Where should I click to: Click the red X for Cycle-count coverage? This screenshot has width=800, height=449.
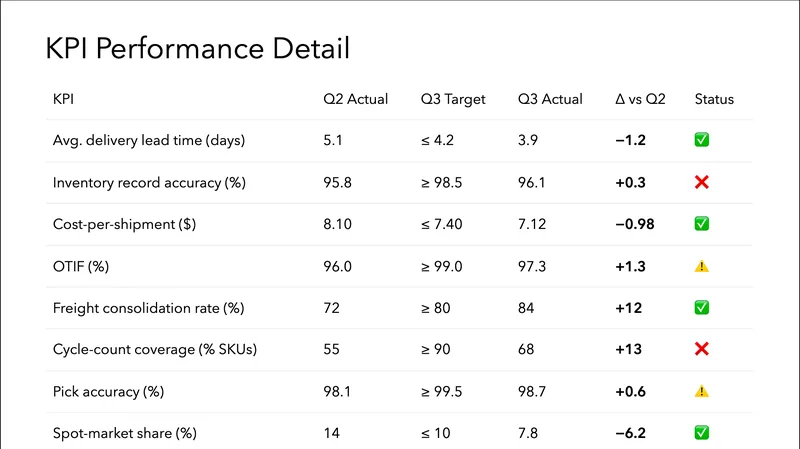[x=701, y=349]
